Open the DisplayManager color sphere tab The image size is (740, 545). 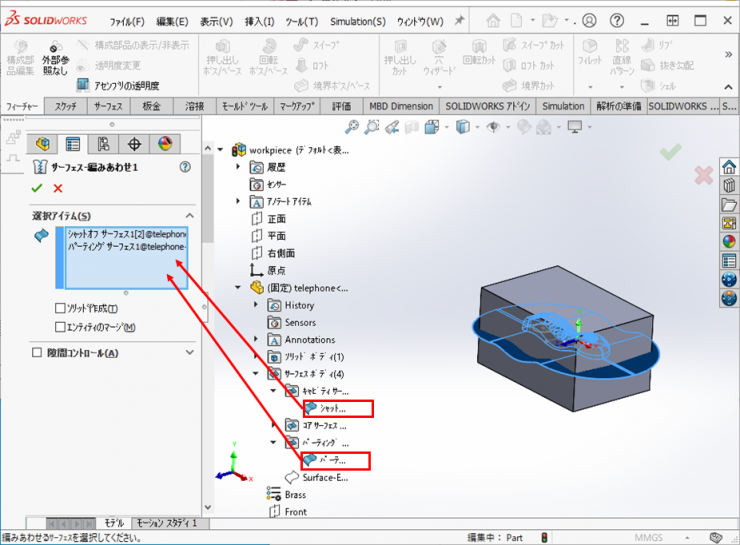coord(165,144)
